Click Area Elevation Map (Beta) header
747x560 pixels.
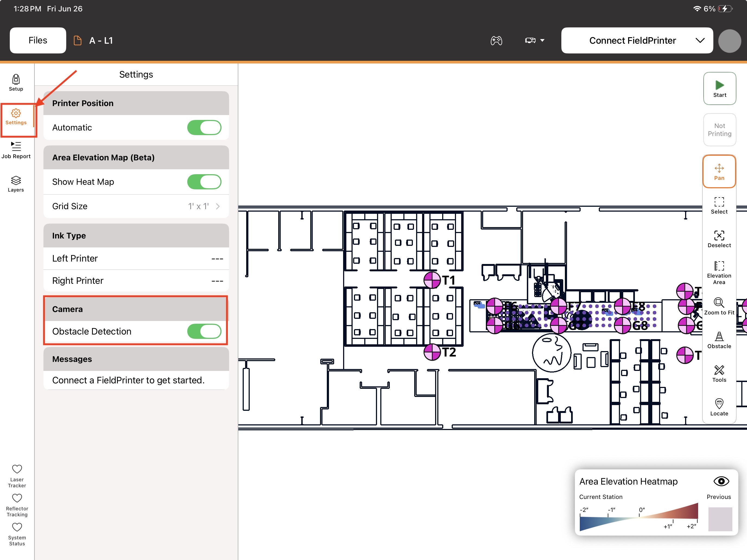click(136, 157)
